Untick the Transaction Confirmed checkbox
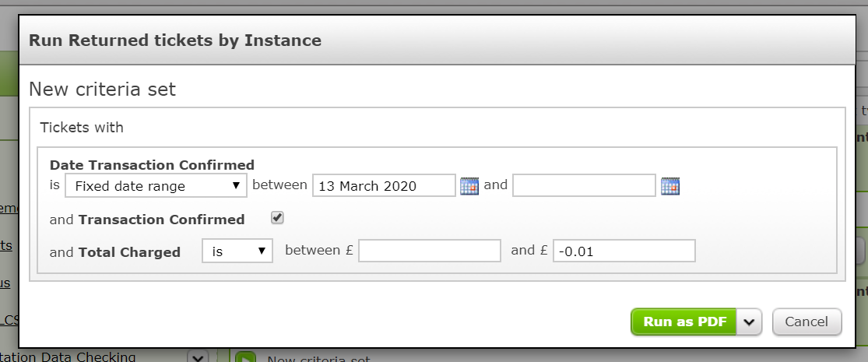The width and height of the screenshot is (868, 362). coord(277,217)
